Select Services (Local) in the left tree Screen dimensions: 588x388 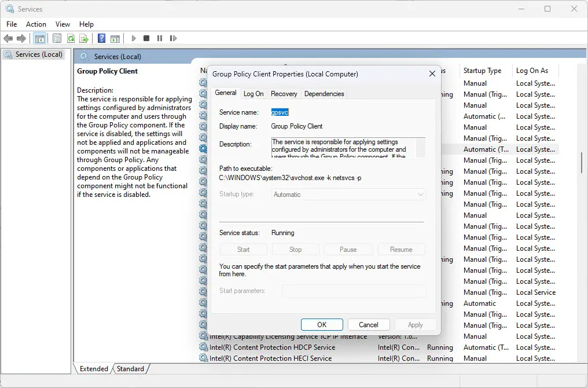tap(39, 54)
